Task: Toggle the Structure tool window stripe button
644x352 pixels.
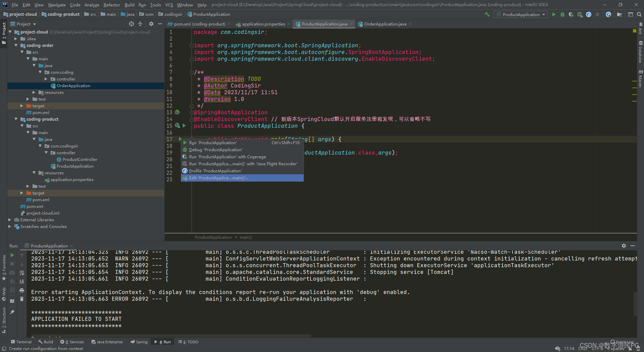Action: (4, 320)
